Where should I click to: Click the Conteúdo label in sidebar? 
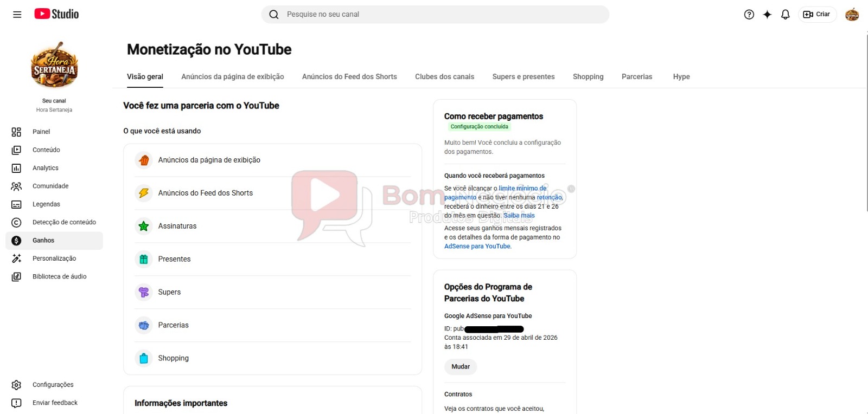point(46,150)
